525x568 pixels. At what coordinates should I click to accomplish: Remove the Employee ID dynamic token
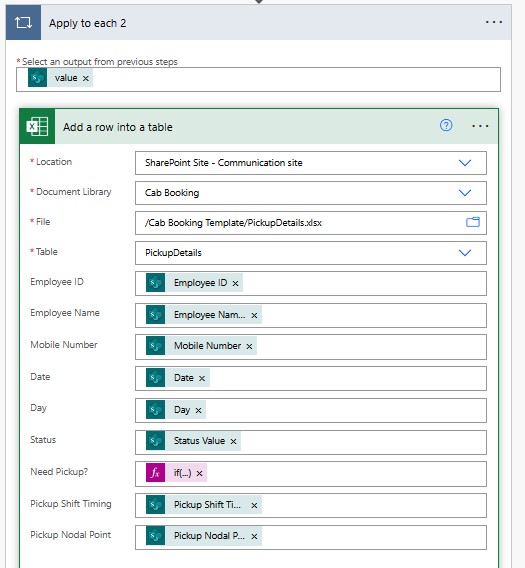236,283
